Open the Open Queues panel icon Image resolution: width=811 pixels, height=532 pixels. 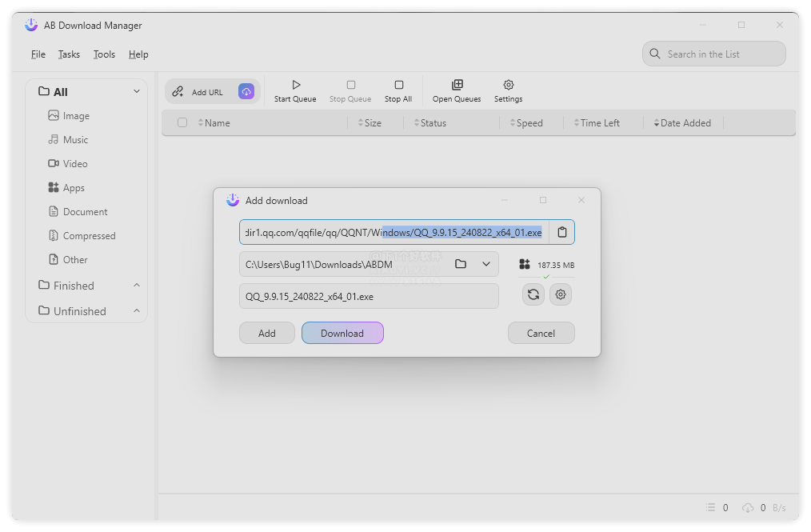456,84
